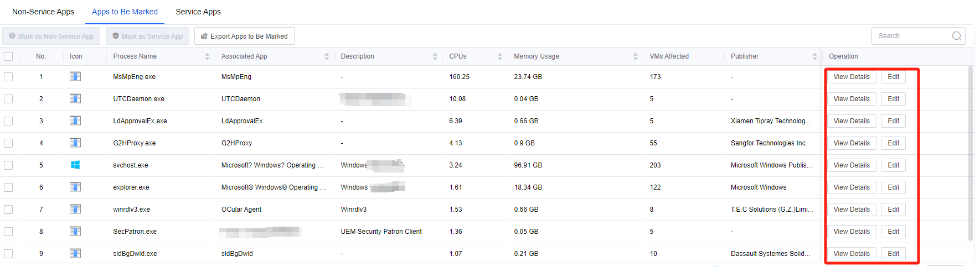View Details for G2HProxy.exe
This screenshot has width=980, height=267.
click(852, 143)
